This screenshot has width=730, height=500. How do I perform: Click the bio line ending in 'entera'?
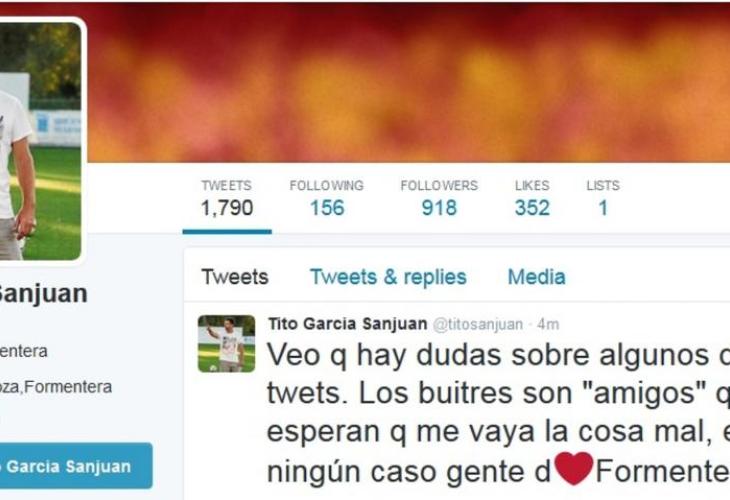pos(24,351)
